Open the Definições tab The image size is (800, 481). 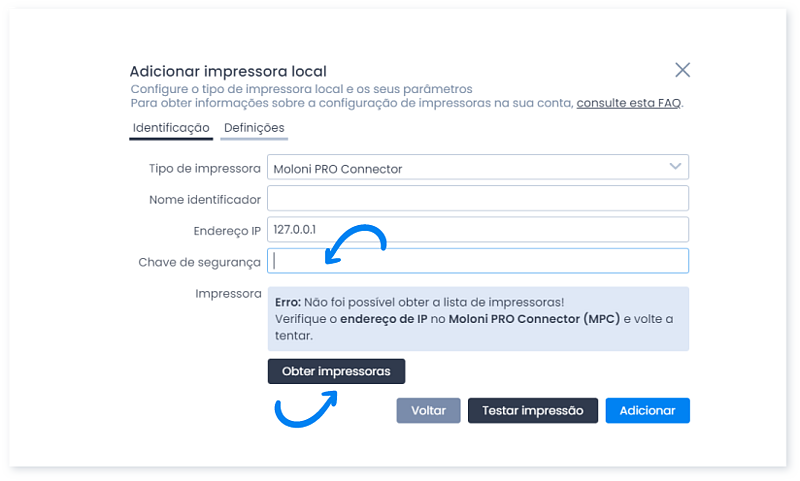click(254, 128)
